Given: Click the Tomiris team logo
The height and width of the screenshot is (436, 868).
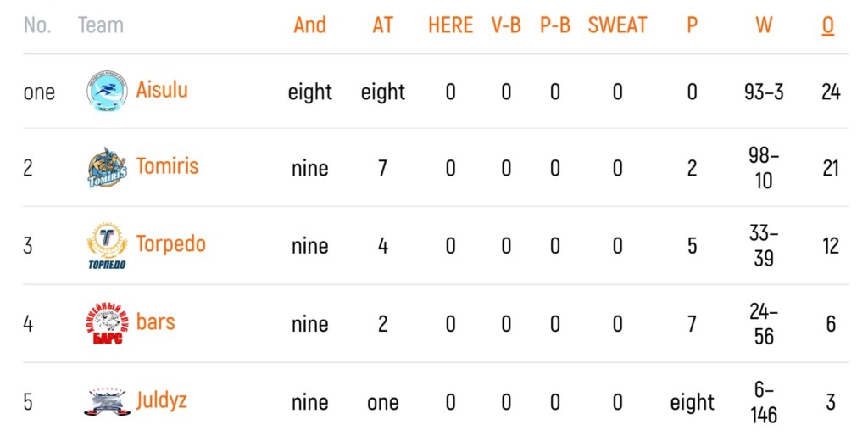Looking at the screenshot, I should tap(107, 167).
